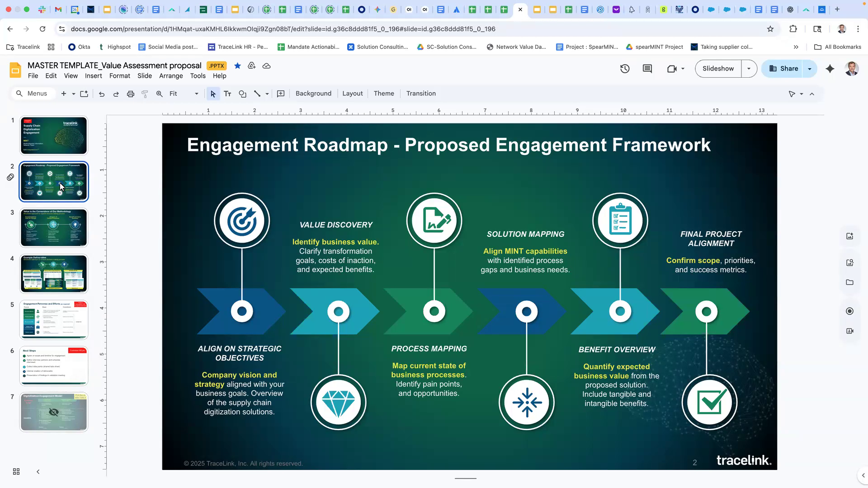Click the Background button

coord(313,94)
